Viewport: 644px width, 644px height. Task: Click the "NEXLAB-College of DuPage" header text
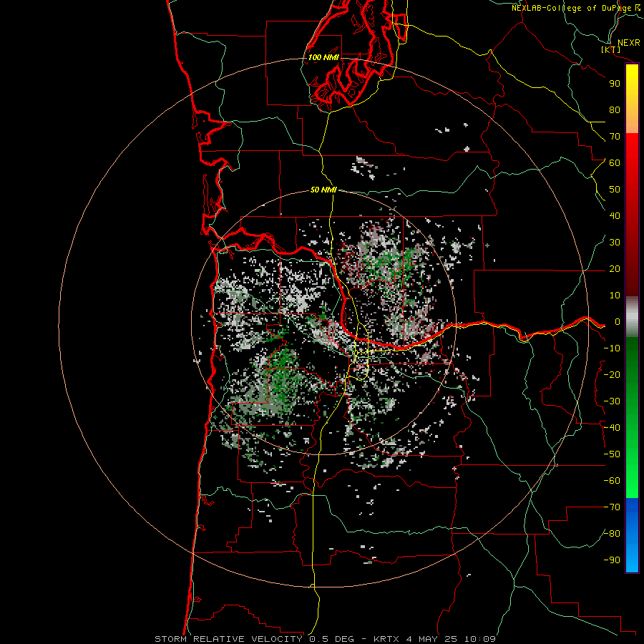[x=571, y=8]
